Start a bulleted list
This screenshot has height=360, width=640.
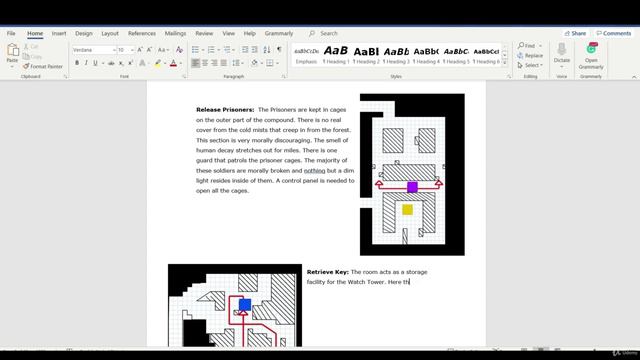click(196, 50)
